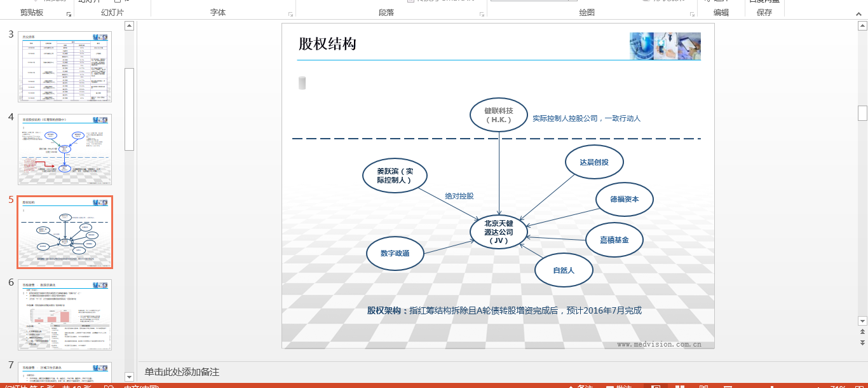
Task: Open the 绘图 group dialog launcher
Action: pyautogui.click(x=691, y=13)
